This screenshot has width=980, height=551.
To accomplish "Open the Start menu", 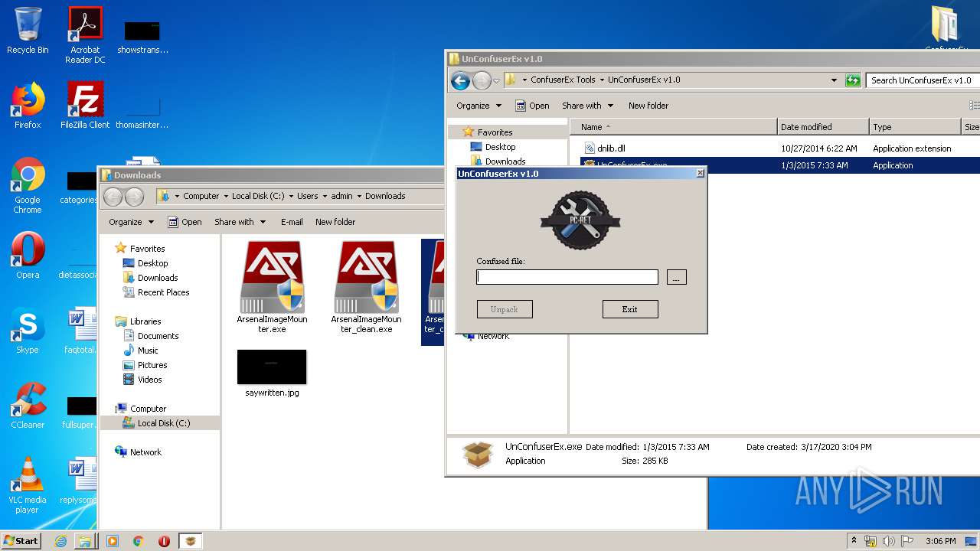I will pos(21,541).
